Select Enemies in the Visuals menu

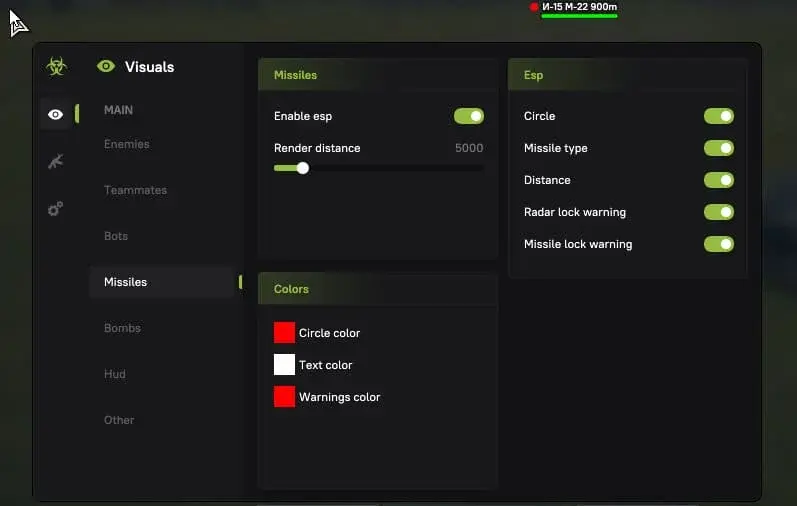click(127, 144)
